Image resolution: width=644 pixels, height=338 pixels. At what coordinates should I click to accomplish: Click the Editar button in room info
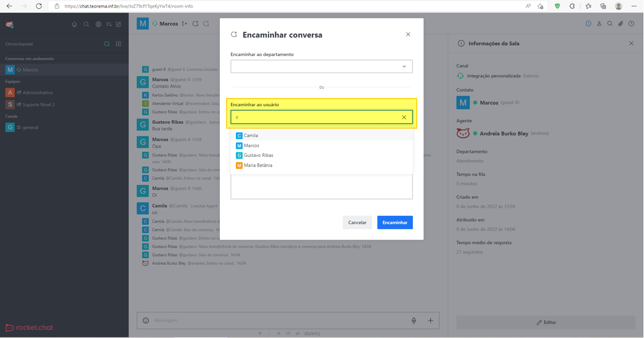(x=546, y=322)
